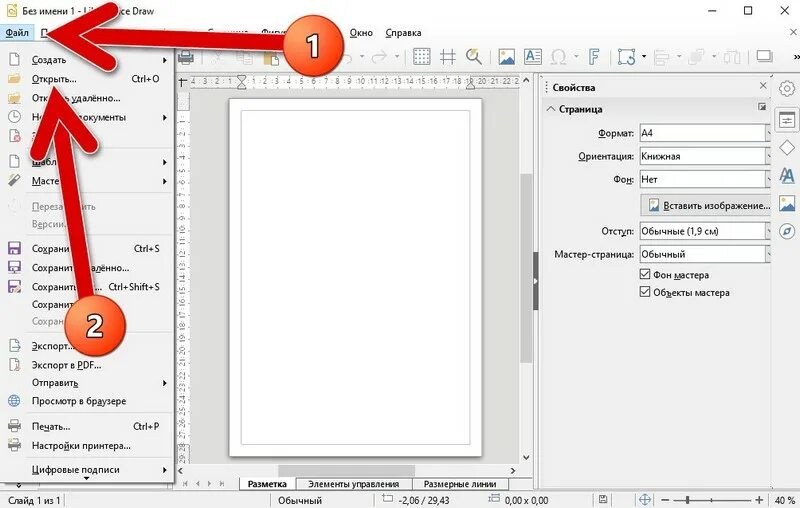
Task: Click the Insert Image toolbar icon
Action: click(x=506, y=57)
